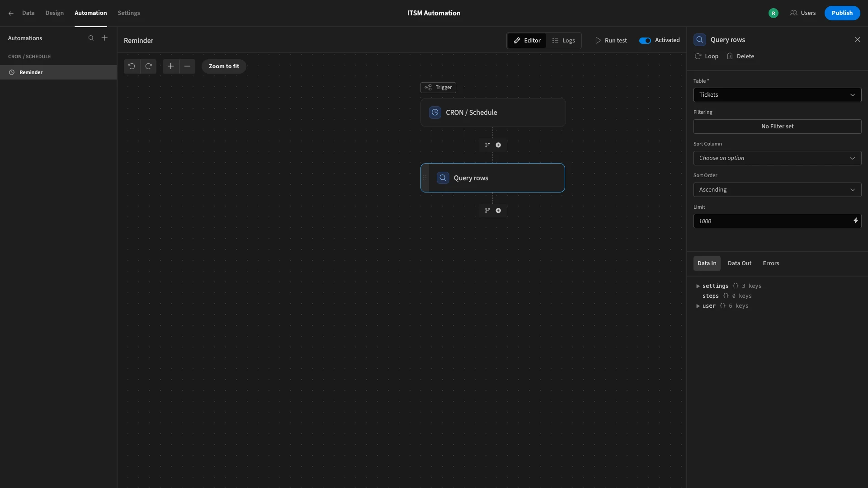Close the Query rows side panel
The image size is (868, 488).
858,40
